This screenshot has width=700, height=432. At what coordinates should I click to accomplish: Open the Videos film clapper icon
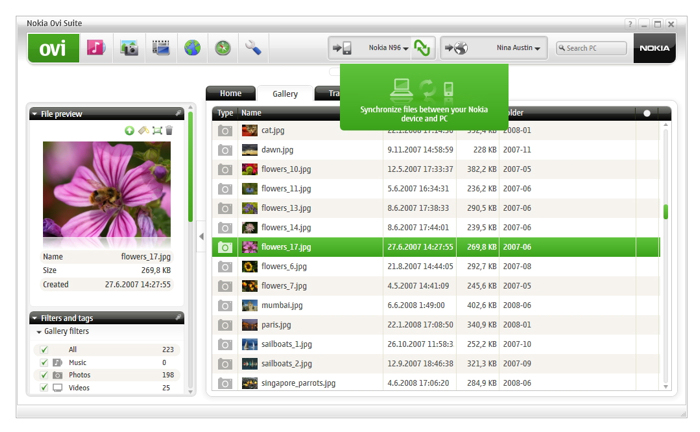161,47
